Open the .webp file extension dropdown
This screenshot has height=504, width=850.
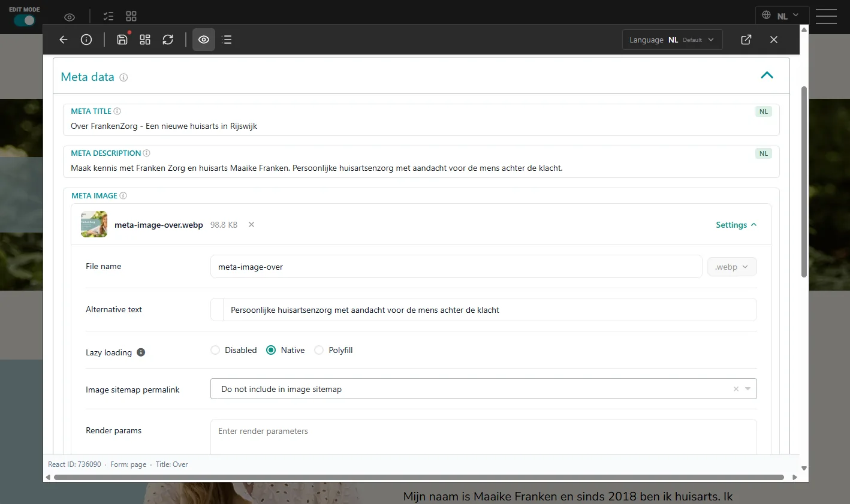(732, 267)
